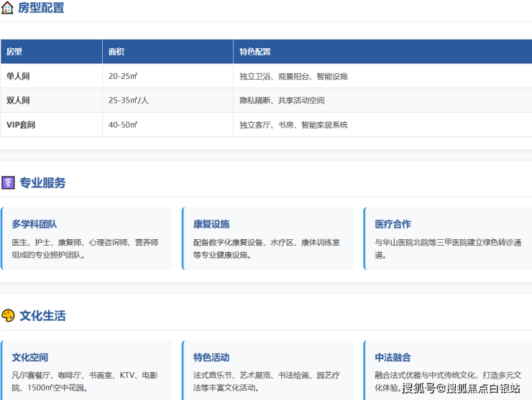Select the 面积 column header
This screenshot has width=532, height=400.
click(116, 52)
